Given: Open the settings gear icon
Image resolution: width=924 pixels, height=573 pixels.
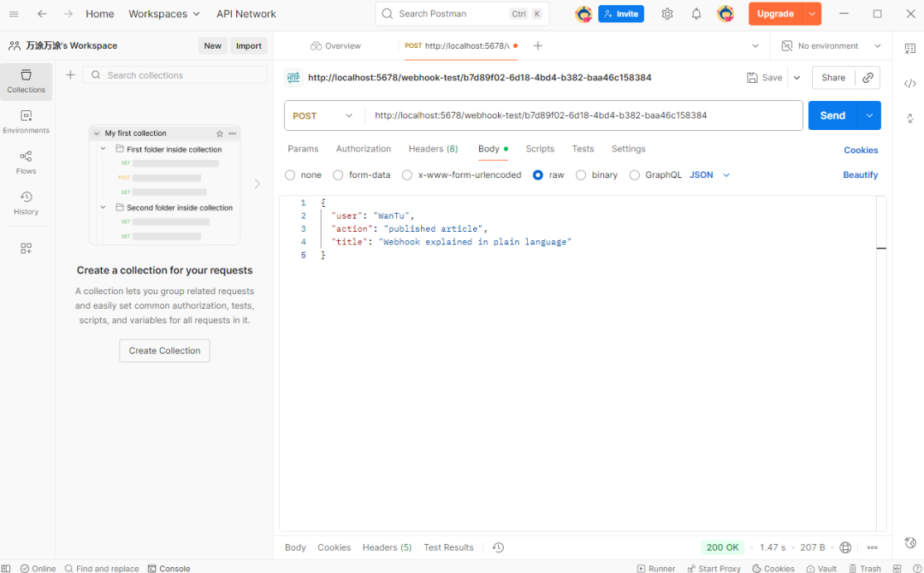Looking at the screenshot, I should [667, 14].
